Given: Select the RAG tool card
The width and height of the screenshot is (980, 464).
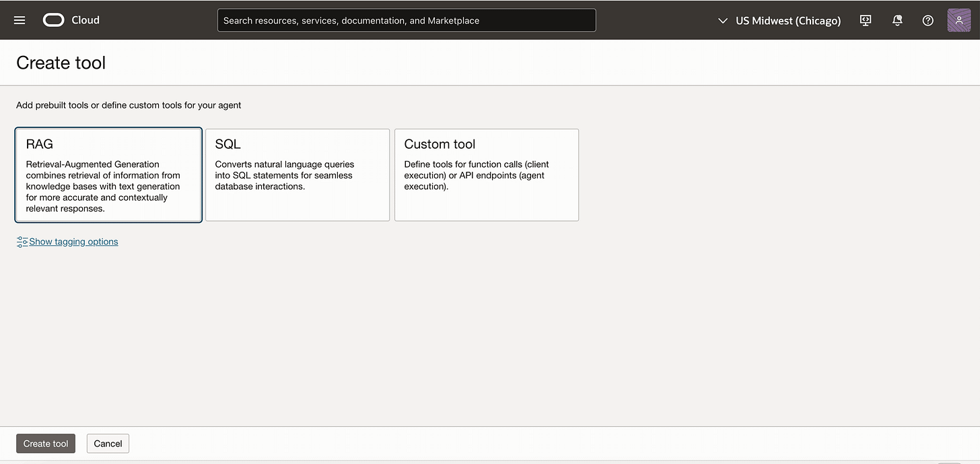Looking at the screenshot, I should coord(108,175).
